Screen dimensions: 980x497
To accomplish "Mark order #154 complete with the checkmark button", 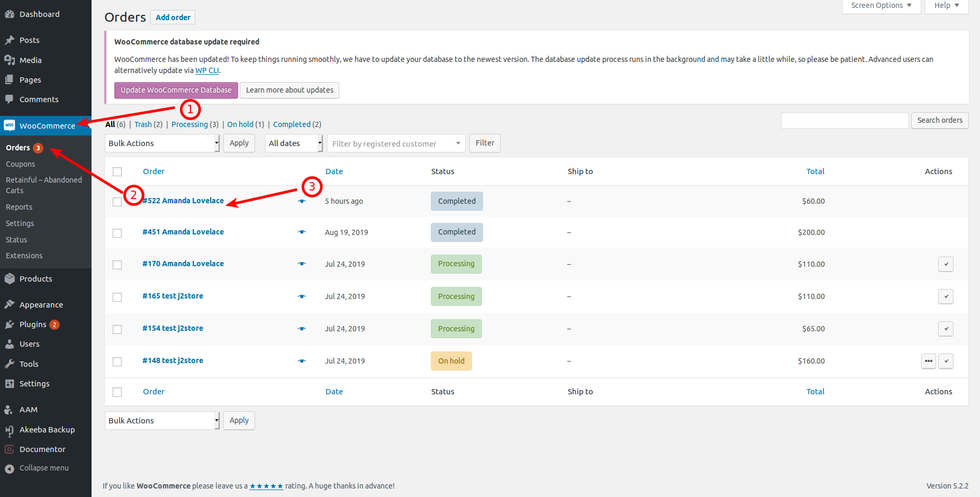I will [x=946, y=329].
